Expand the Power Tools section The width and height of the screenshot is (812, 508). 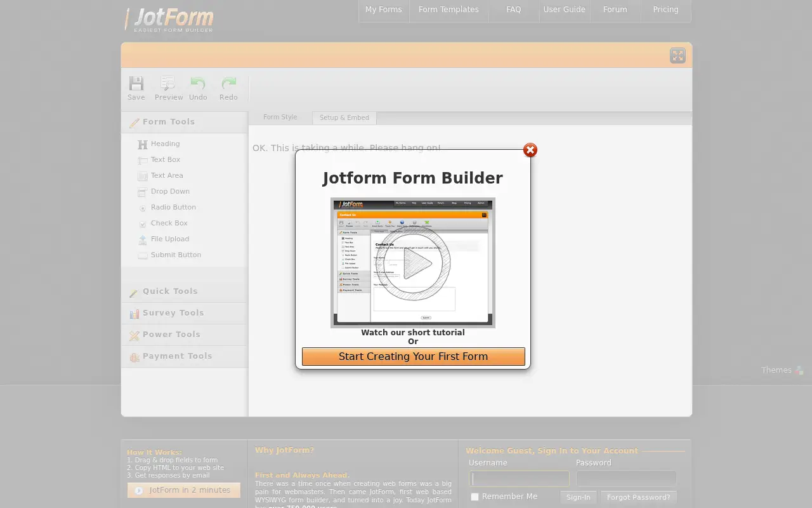click(185, 335)
